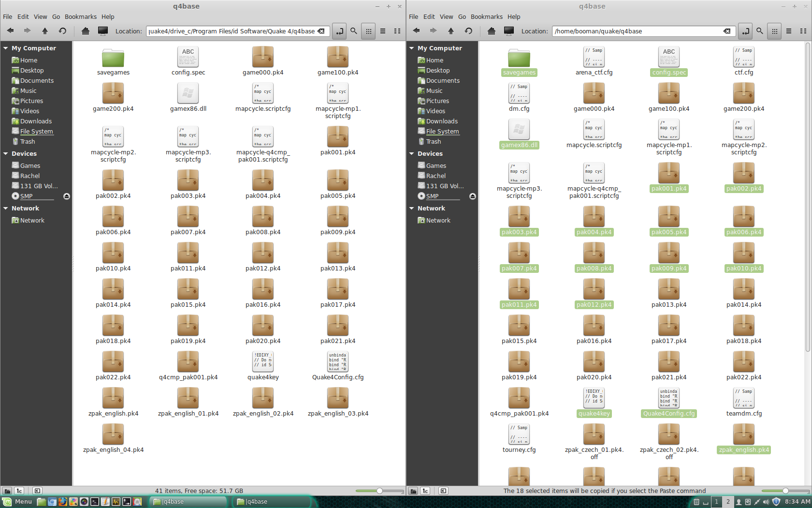Select tourney.cfg in right window
The width and height of the screenshot is (812, 508).
click(519, 438)
